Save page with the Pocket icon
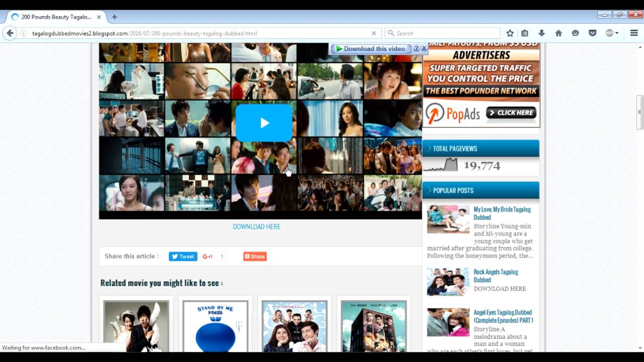Screen dimensions: 644x362 [593, 33]
